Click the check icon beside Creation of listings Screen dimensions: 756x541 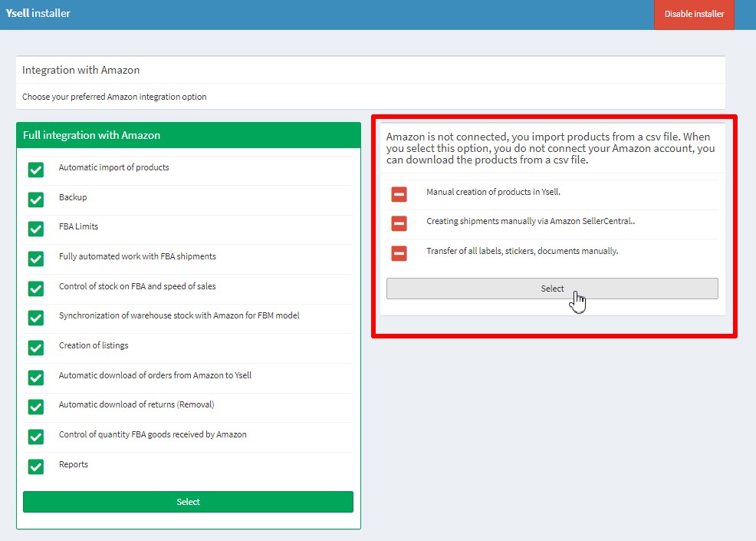pos(36,348)
